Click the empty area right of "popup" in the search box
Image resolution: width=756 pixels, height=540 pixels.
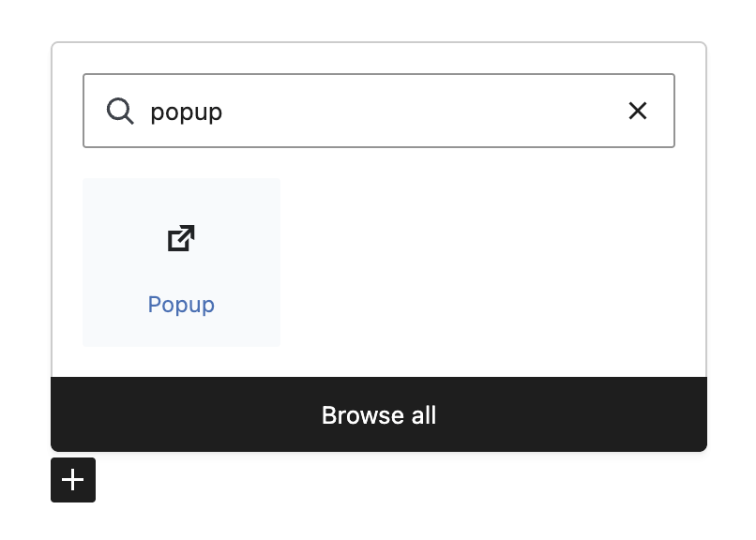(x=422, y=112)
